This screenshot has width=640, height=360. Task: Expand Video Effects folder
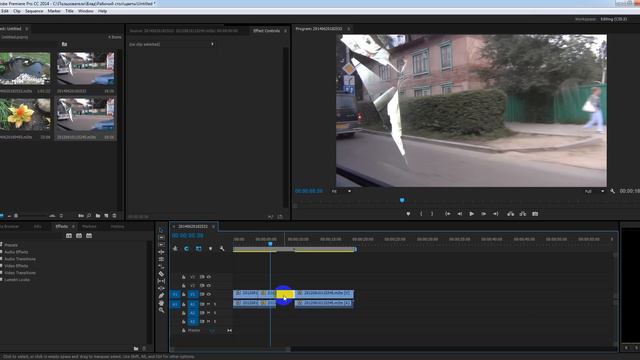[1, 266]
